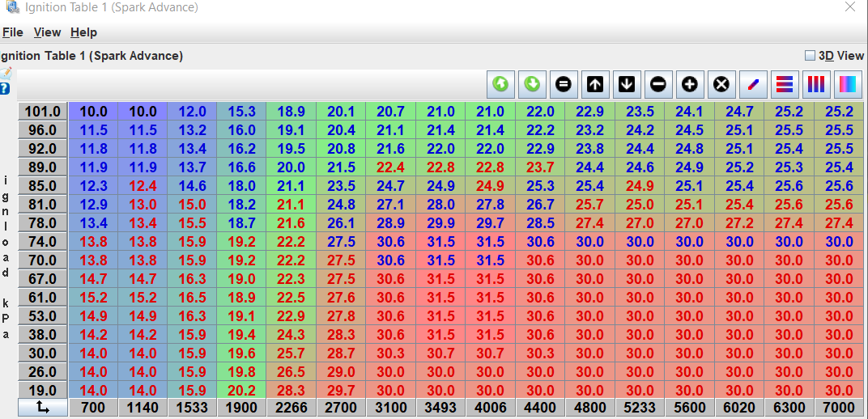This screenshot has width=868, height=419.
Task: Enable the 3D View checkbox
Action: [x=810, y=56]
